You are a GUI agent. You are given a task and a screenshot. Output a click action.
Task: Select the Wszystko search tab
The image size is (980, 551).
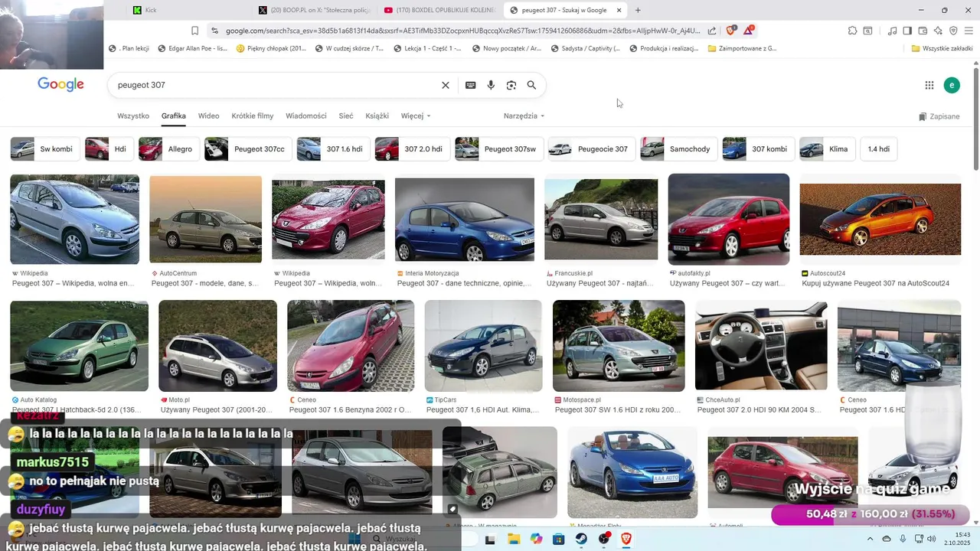[x=133, y=116]
